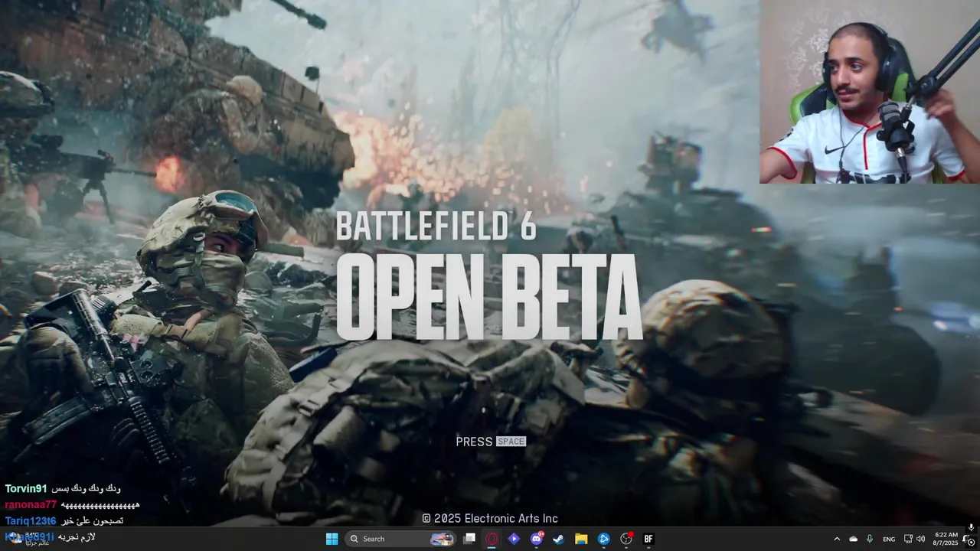
Task: Open the purple arrow app in taskbar
Action: [514, 539]
